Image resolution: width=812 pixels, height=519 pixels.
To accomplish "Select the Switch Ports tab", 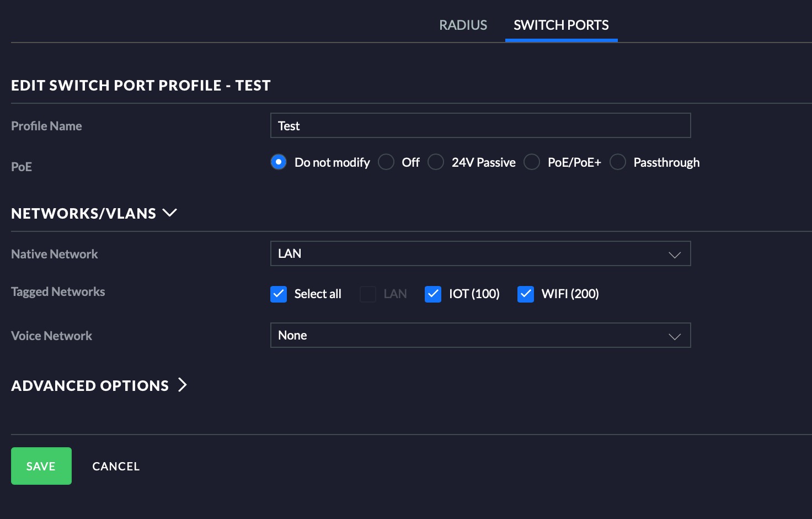I will coord(561,25).
